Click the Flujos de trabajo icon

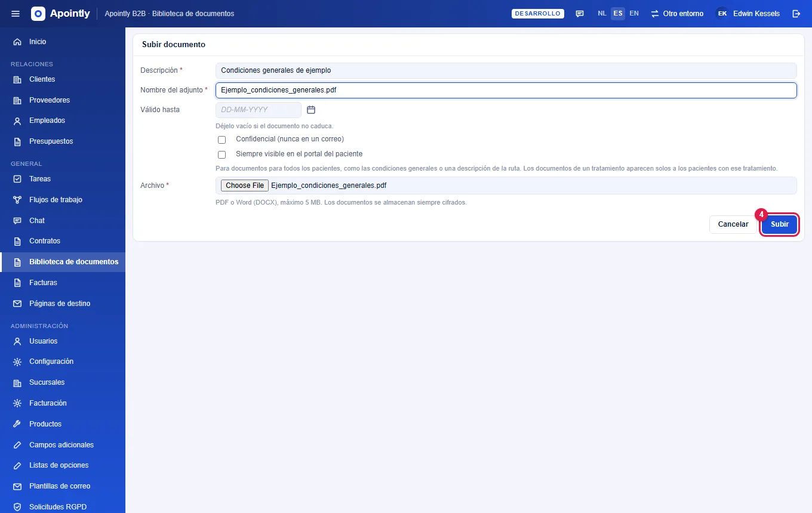tap(17, 200)
